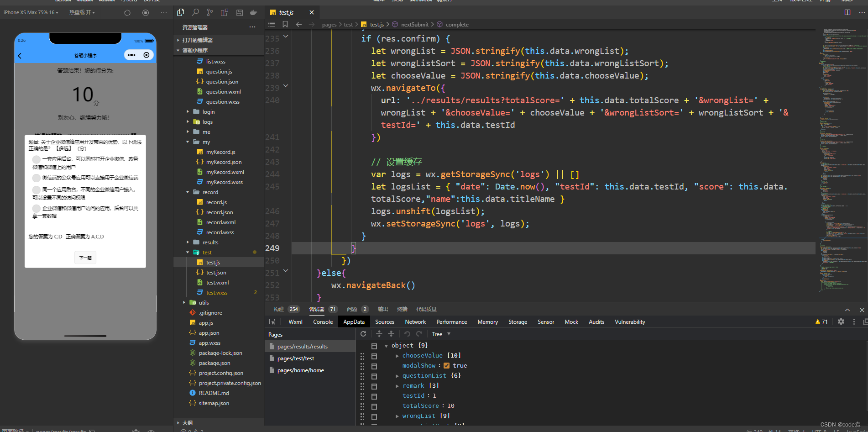Select the second answer option radio circle
The width and height of the screenshot is (868, 432).
click(x=37, y=178)
